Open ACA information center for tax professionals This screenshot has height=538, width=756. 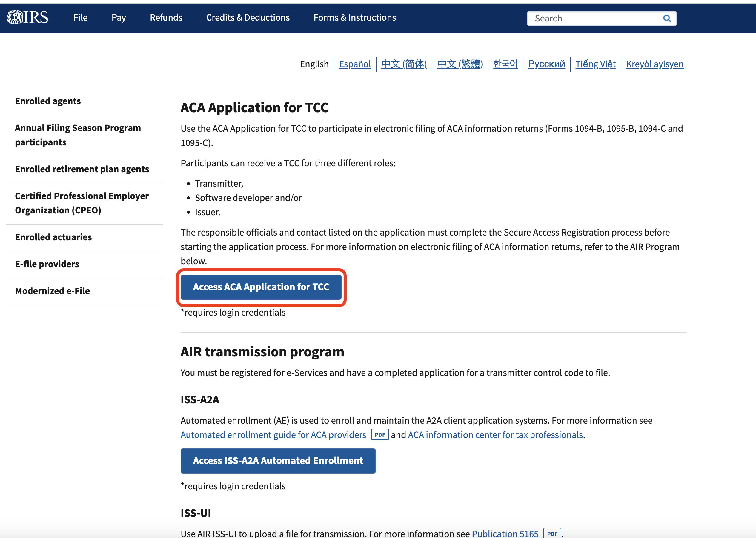pos(495,435)
